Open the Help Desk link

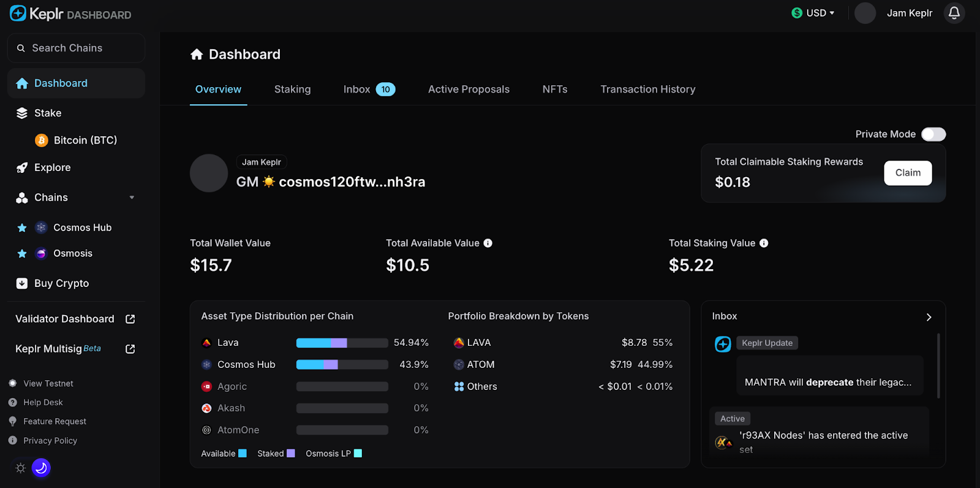click(x=43, y=403)
